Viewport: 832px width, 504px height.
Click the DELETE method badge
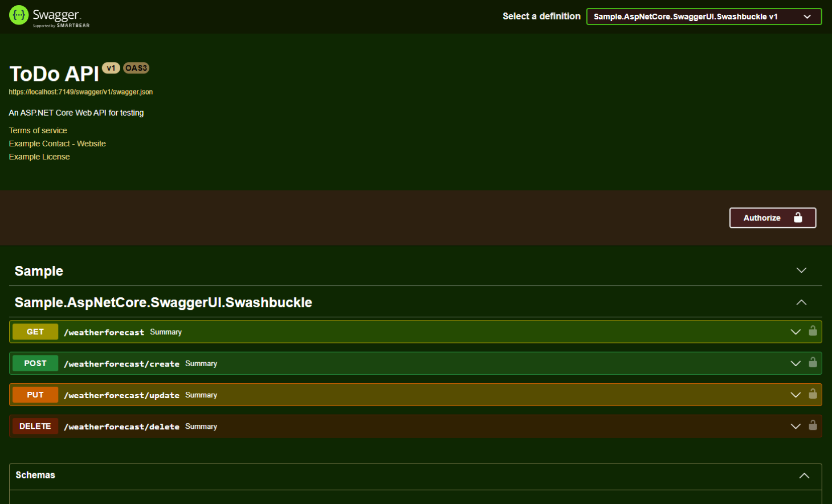pos(35,425)
